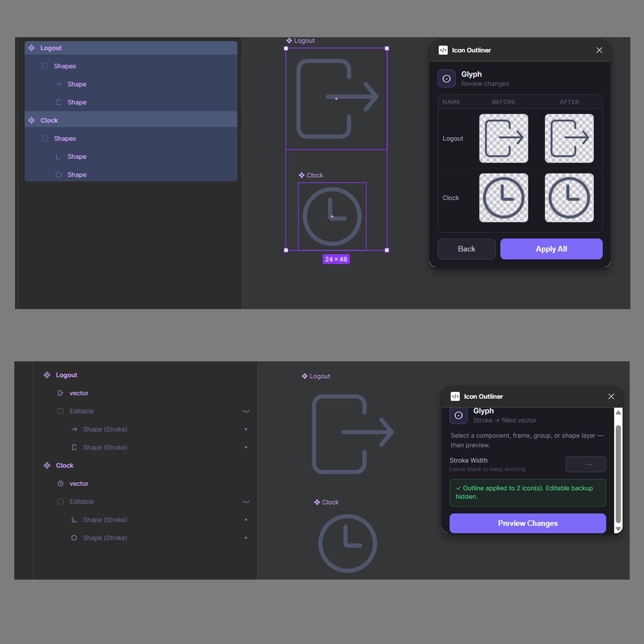Click the clock icon artwork on lower canvas

(347, 543)
